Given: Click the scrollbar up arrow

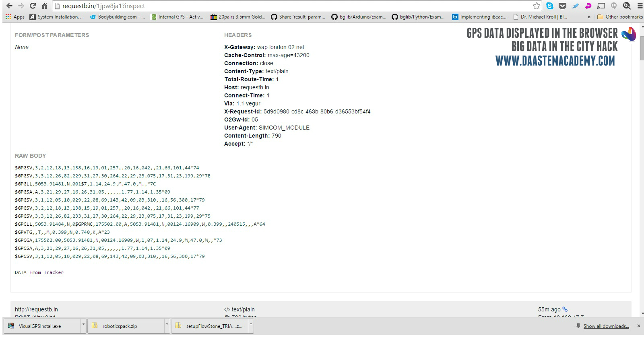Looking at the screenshot, I should click(642, 26).
